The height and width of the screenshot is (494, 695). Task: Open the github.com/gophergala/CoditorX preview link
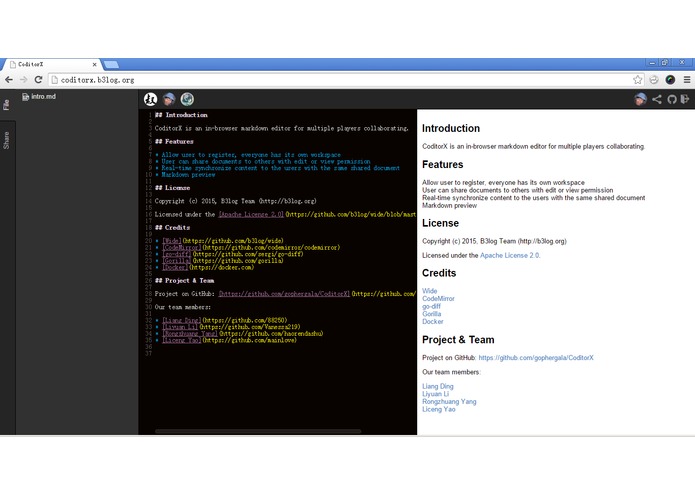(536, 358)
